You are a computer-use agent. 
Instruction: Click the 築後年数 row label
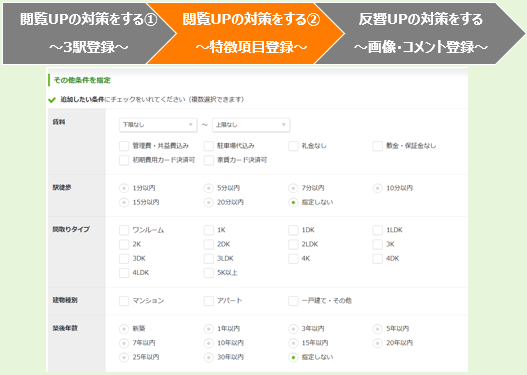point(65,328)
